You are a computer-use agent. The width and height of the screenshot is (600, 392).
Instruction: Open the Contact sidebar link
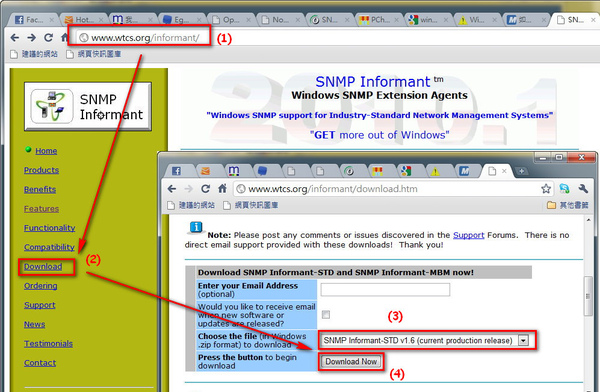pos(40,363)
